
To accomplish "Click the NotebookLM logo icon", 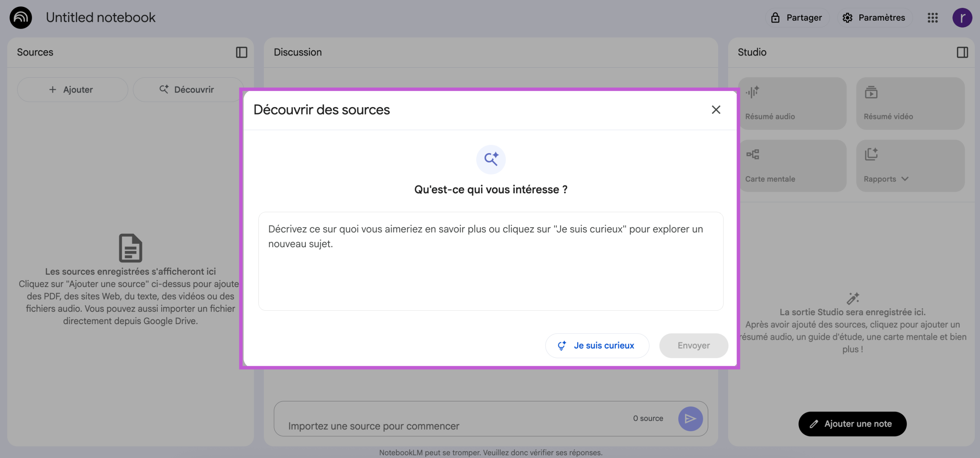I will [x=21, y=18].
